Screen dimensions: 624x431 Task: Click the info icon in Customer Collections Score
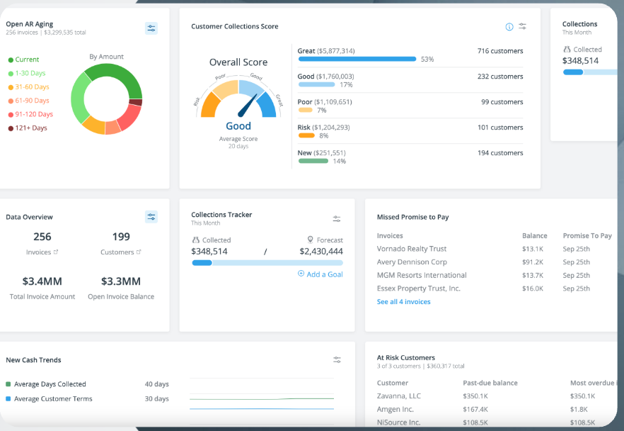point(509,27)
